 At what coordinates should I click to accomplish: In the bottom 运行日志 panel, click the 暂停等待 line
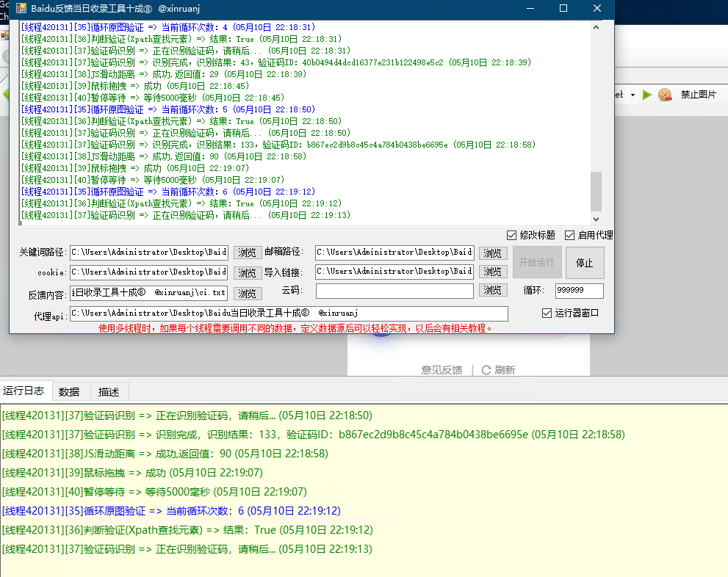point(154,492)
